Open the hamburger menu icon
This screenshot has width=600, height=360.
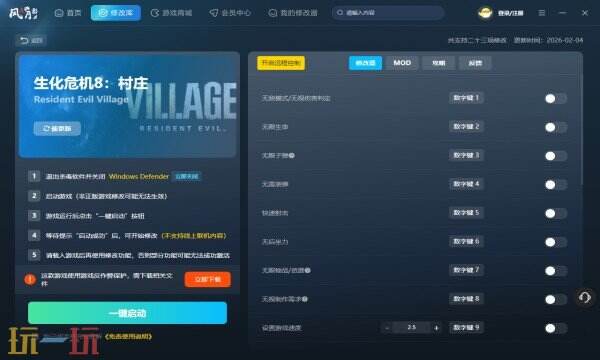pos(542,13)
